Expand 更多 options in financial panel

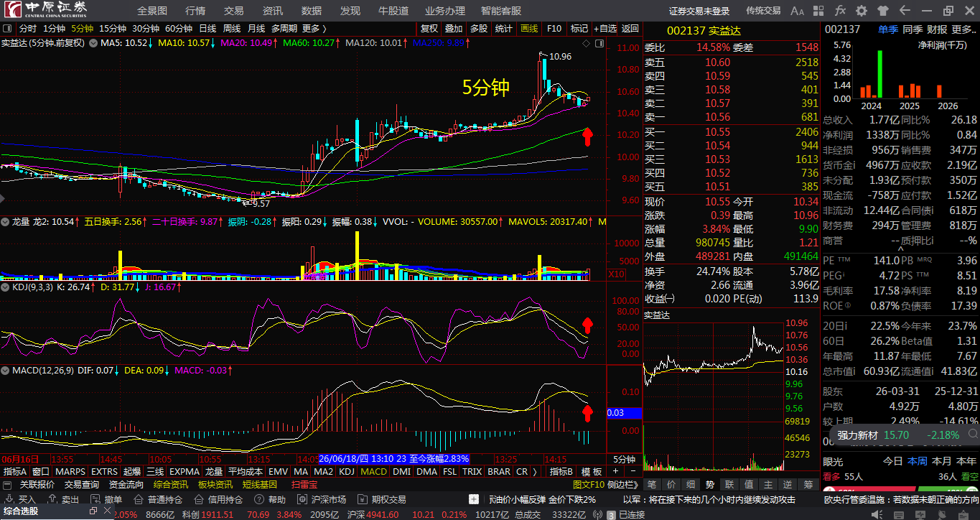tap(963, 29)
